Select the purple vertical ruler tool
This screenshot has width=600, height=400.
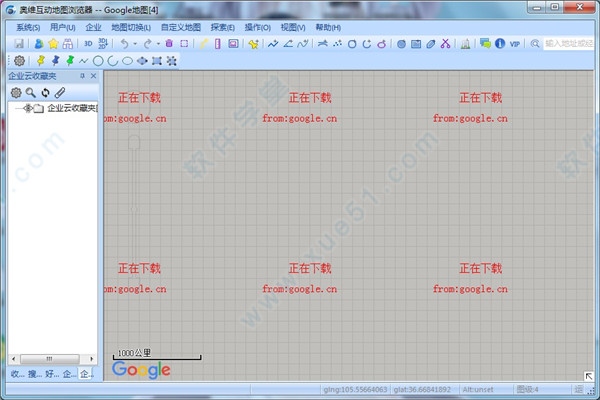click(x=218, y=44)
